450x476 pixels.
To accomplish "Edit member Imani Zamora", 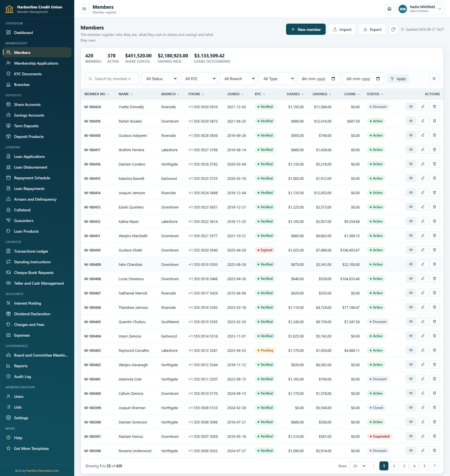I will (423, 336).
